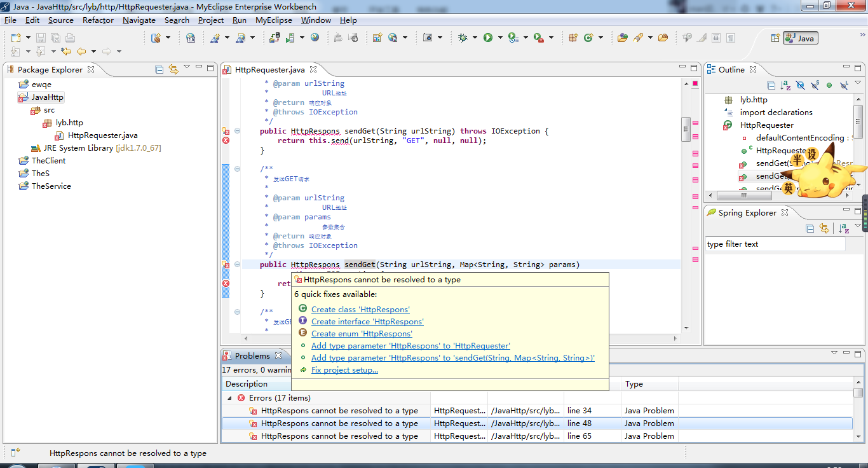Viewport: 868px width, 468px height.
Task: Click New Java Class toolbar icon
Action: (x=588, y=38)
